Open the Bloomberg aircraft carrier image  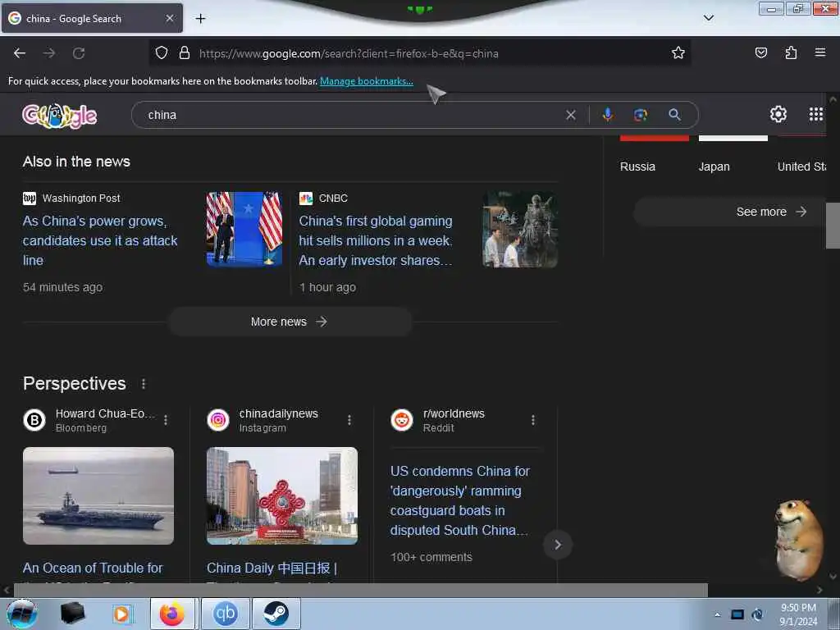pos(98,495)
